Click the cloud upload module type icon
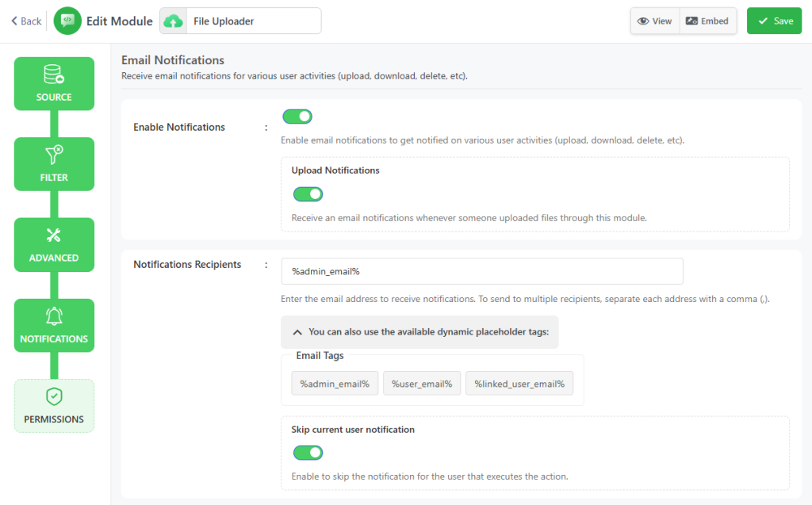This screenshot has height=505, width=812. click(173, 21)
